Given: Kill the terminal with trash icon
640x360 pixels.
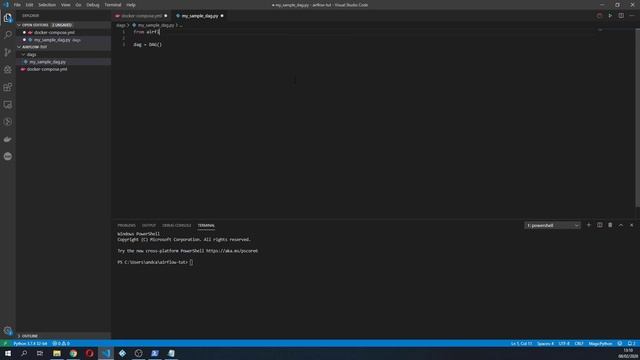Looking at the screenshot, I should click(x=610, y=225).
